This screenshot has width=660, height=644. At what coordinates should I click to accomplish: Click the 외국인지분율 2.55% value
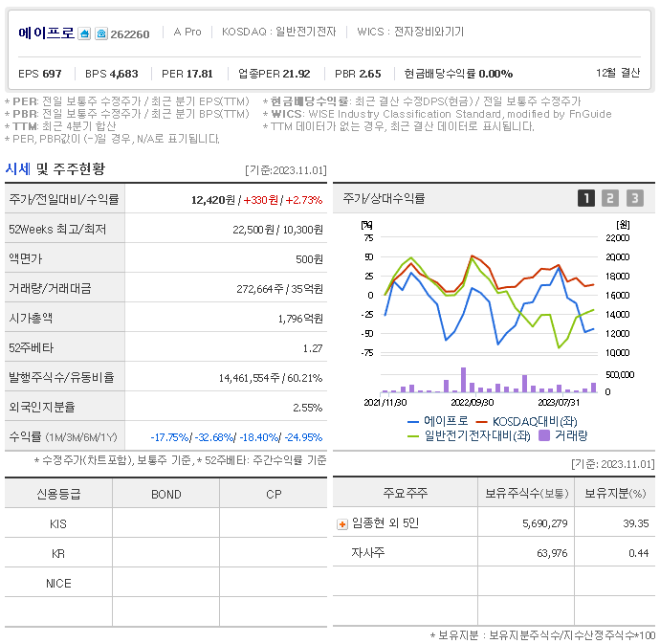pos(308,408)
